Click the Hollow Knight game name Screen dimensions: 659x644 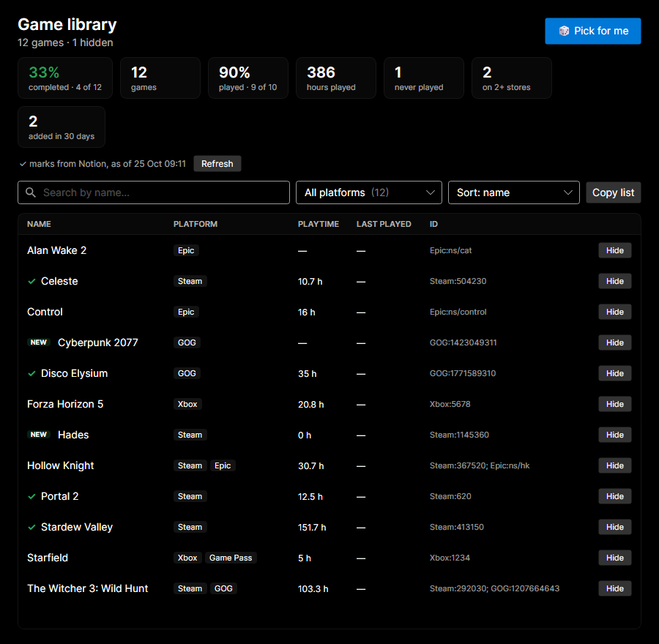pyautogui.click(x=61, y=465)
